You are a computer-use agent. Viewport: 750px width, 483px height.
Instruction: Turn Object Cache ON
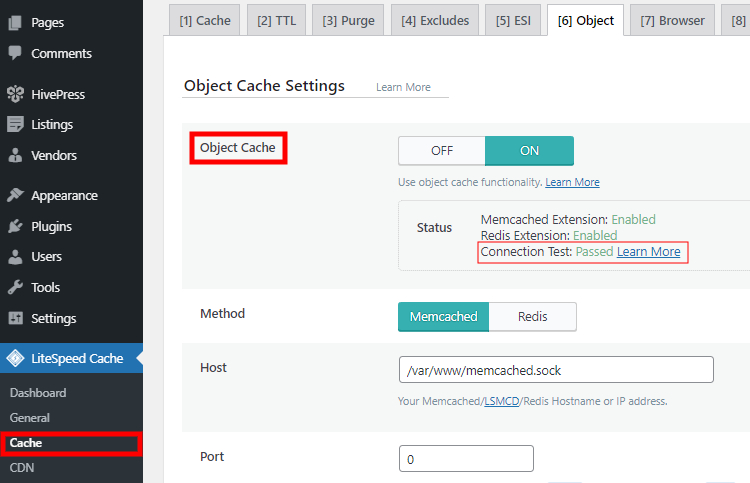coord(529,151)
